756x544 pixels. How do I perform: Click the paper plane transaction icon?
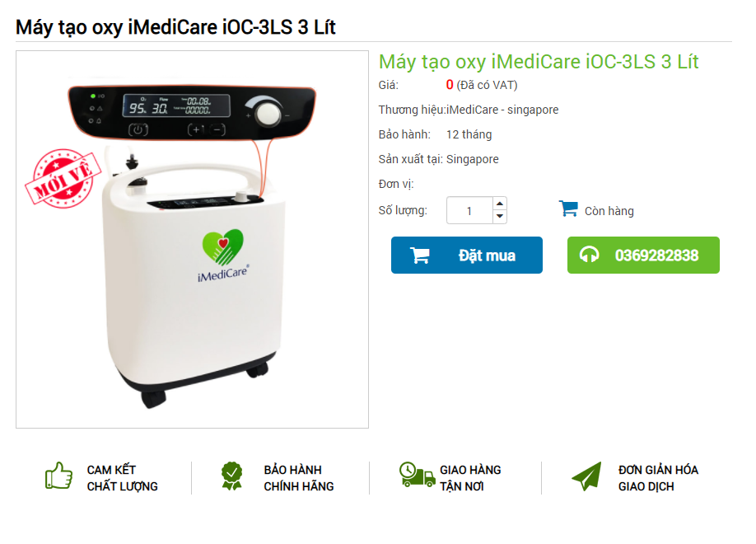tap(587, 476)
